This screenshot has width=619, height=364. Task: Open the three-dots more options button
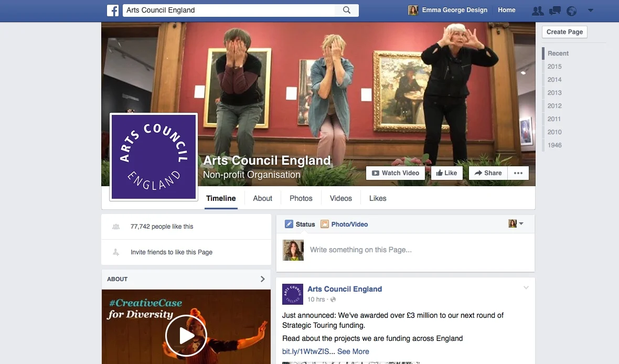coord(518,173)
